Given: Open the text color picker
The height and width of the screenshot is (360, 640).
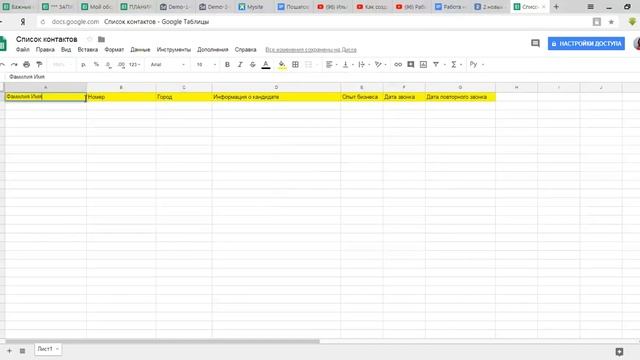Looking at the screenshot, I should tap(266, 64).
